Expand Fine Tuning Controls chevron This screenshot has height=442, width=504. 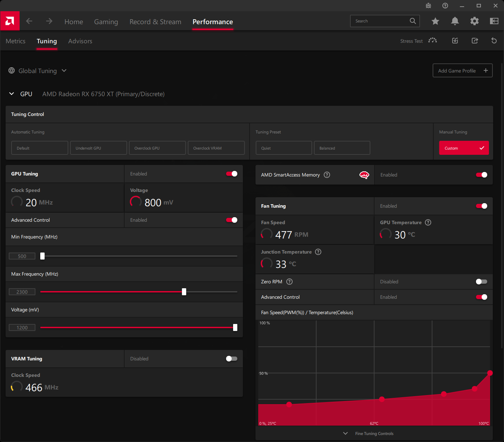coord(345,433)
